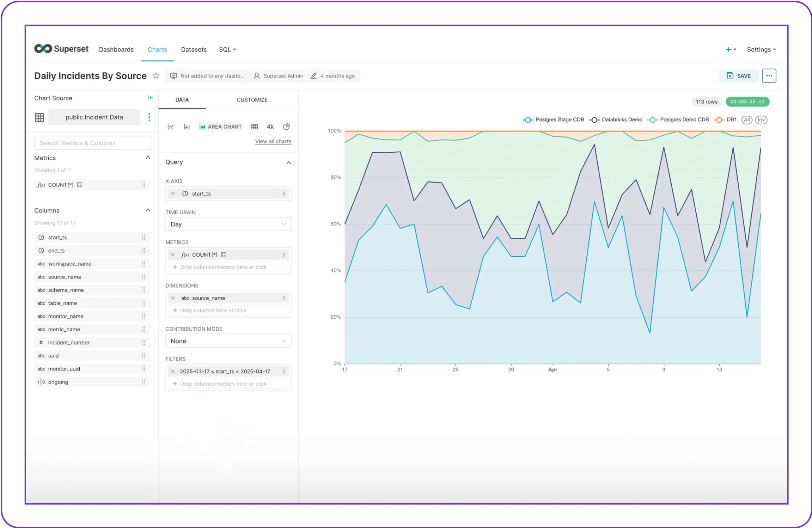This screenshot has width=812, height=528.
Task: Open the Contribution Mode dropdown
Action: coord(228,340)
